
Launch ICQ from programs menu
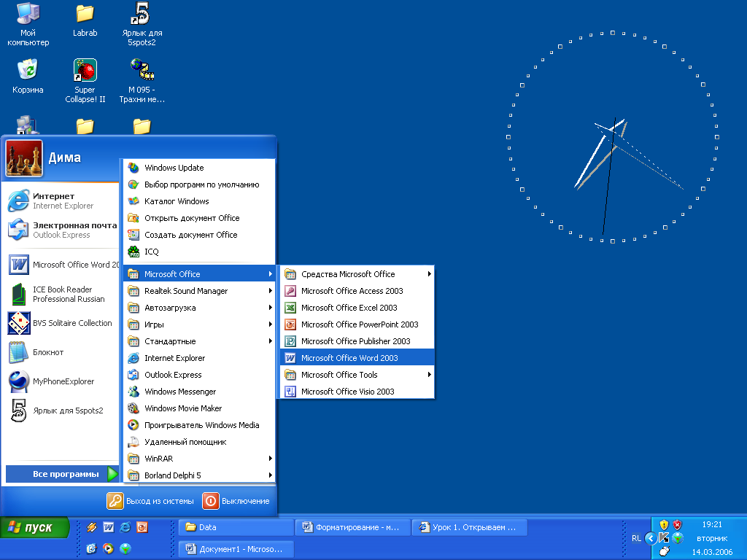(x=199, y=252)
